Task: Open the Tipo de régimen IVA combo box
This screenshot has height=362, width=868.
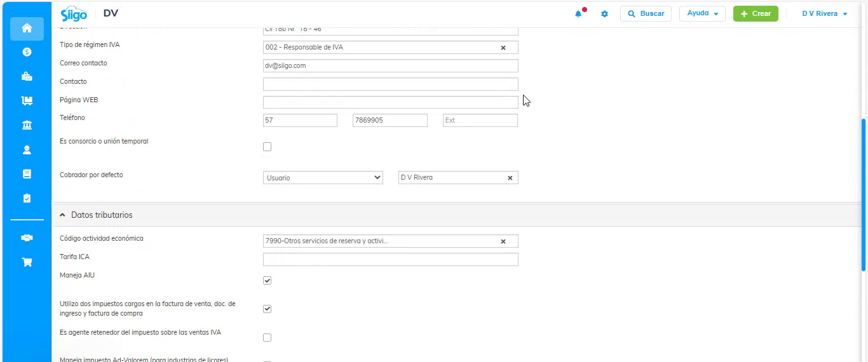Action: pyautogui.click(x=390, y=48)
